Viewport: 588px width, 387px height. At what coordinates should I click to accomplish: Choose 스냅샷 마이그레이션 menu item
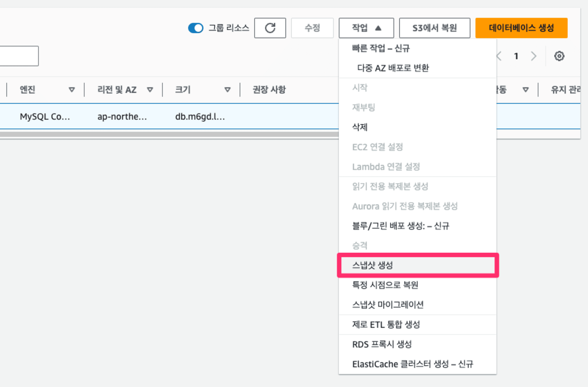coord(417,305)
